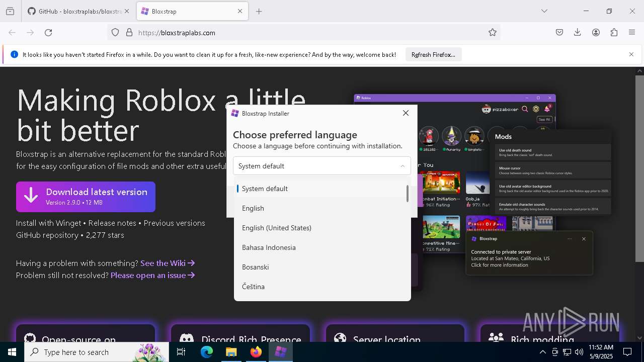Expand the list all tabs chevron

[544, 11]
